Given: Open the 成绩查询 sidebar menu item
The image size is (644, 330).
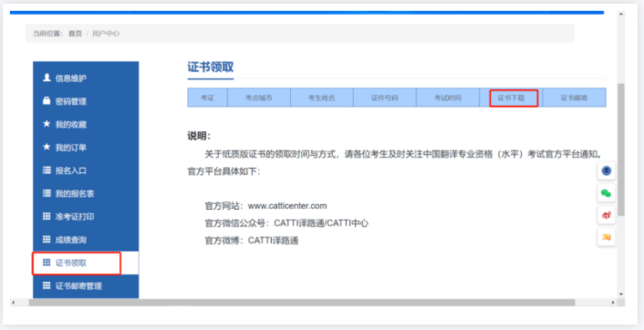Looking at the screenshot, I should pos(86,240).
